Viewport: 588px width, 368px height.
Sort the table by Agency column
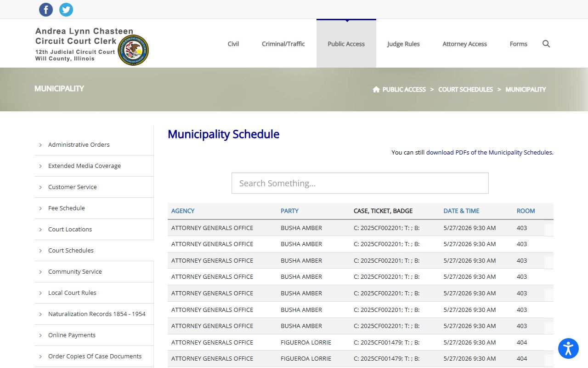tap(183, 211)
